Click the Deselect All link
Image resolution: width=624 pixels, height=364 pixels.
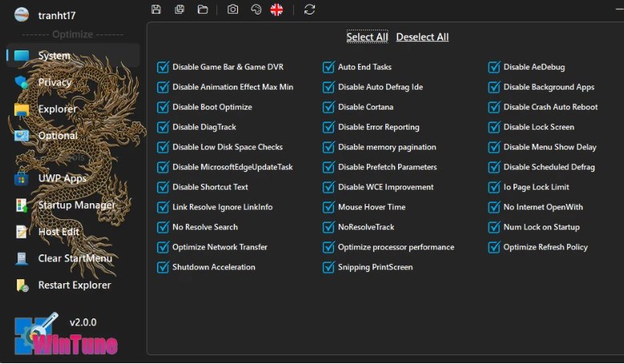(x=422, y=37)
